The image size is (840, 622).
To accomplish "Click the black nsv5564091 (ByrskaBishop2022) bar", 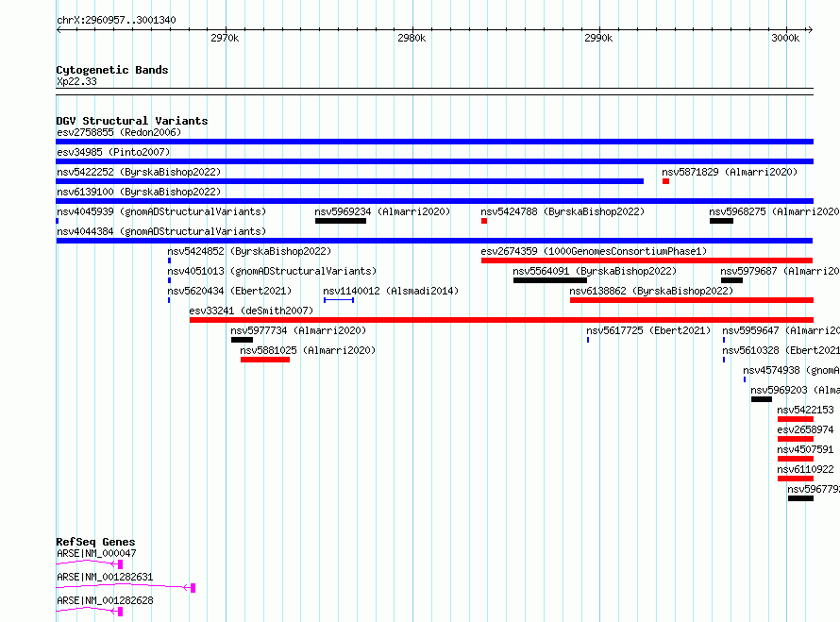I will (550, 280).
